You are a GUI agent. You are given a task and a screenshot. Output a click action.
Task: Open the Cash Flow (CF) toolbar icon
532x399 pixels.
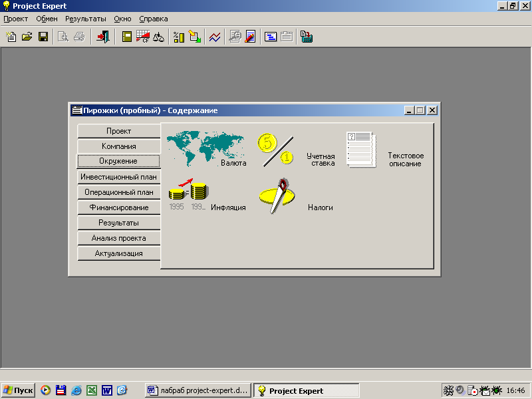143,37
